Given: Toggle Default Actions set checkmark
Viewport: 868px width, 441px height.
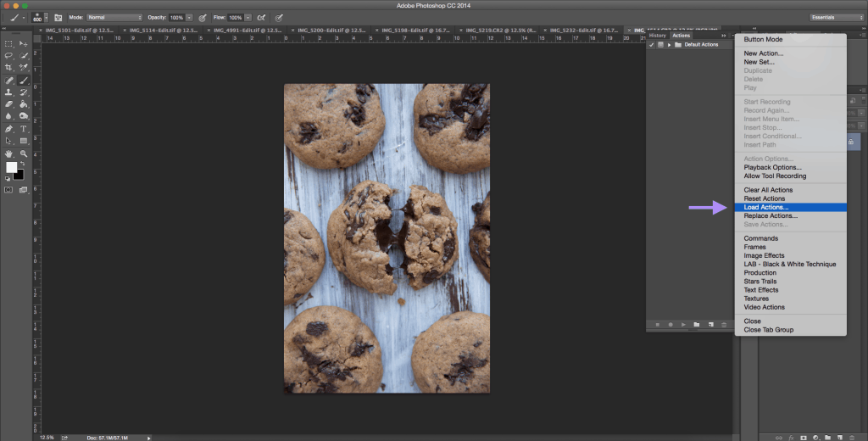Looking at the screenshot, I should 652,44.
